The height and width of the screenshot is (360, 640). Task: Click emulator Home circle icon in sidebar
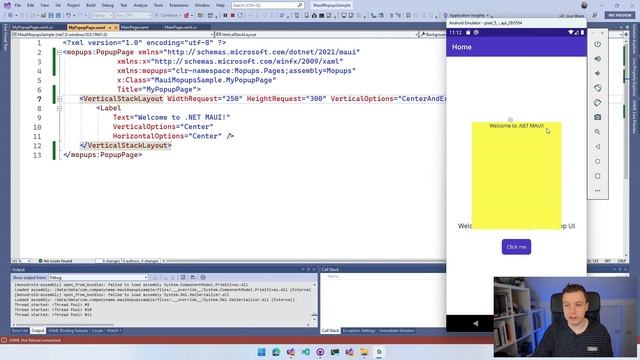pyautogui.click(x=598, y=161)
